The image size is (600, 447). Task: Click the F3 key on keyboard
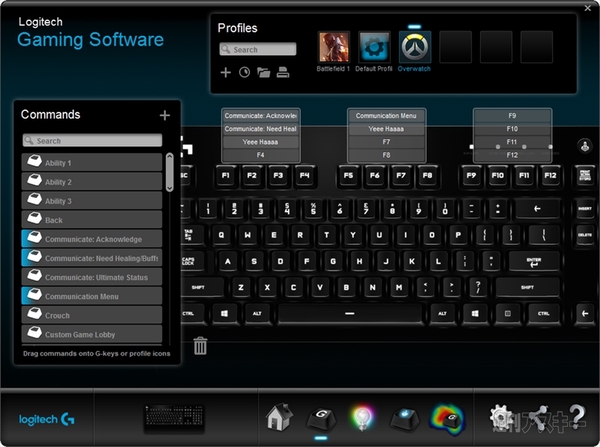tap(278, 176)
